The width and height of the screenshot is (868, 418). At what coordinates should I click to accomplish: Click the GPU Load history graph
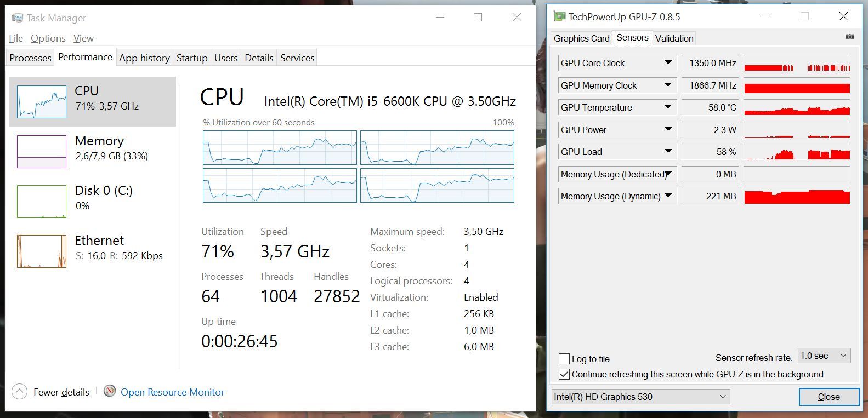(x=797, y=152)
